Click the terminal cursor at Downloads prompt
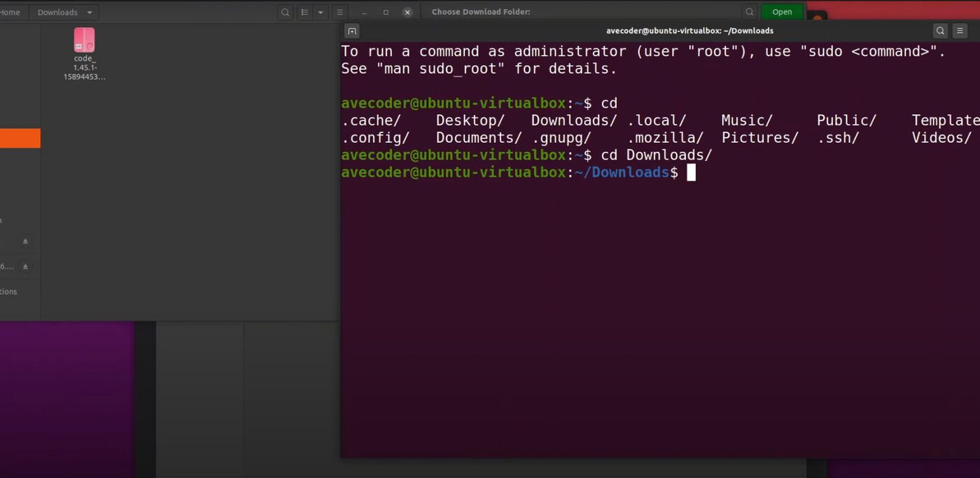 691,172
